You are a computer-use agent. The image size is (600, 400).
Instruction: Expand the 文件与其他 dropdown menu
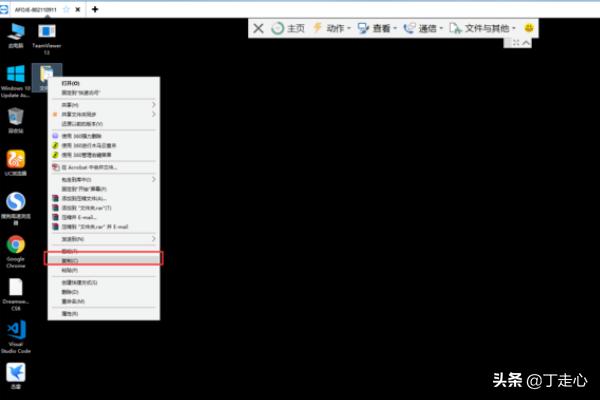pos(485,28)
